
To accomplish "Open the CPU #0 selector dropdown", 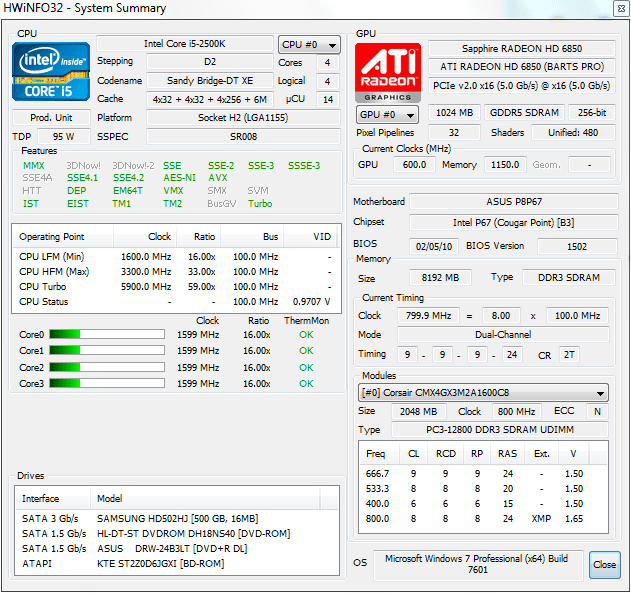I will click(309, 45).
